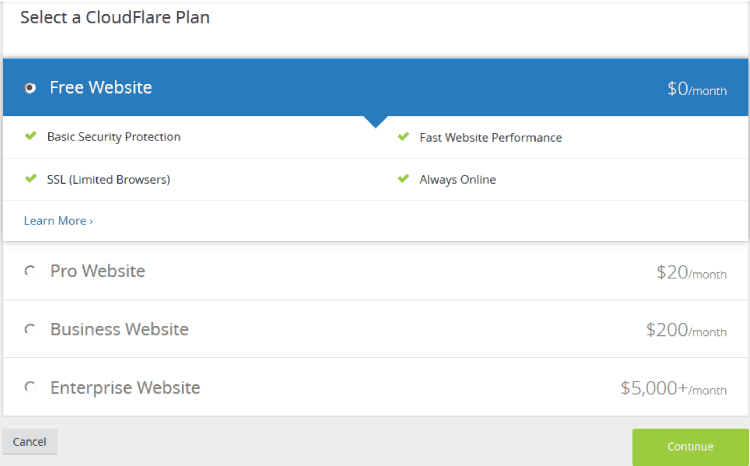Click the checkmark beside Fast Website Performance
The image size is (750, 466).
403,136
